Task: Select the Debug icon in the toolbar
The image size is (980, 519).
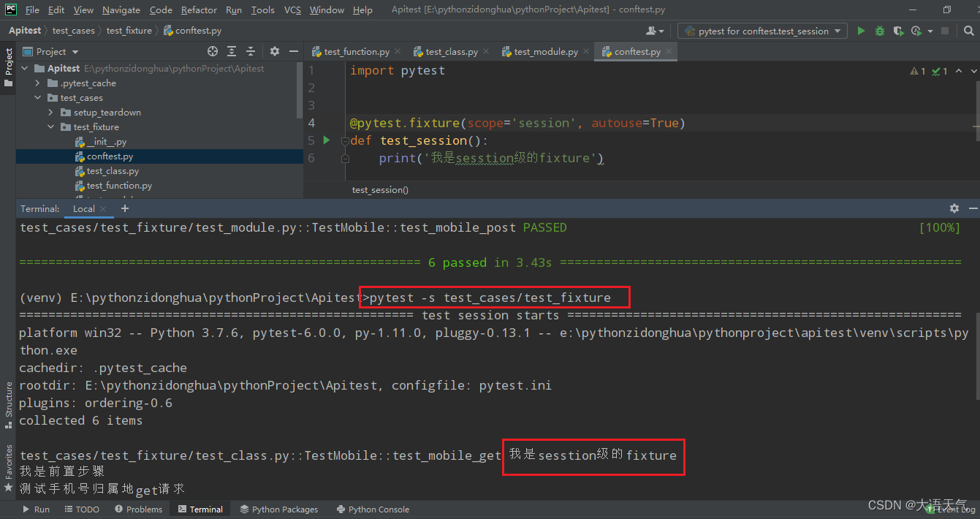Action: point(878,31)
